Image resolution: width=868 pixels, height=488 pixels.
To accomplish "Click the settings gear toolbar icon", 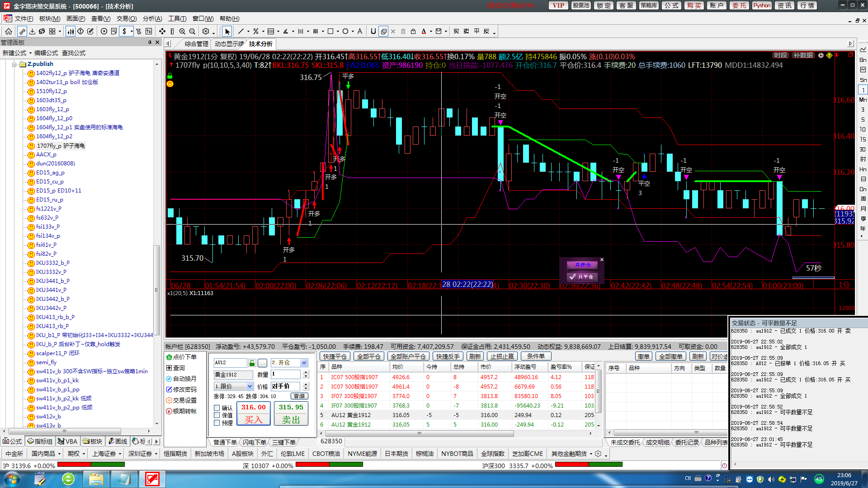I will coord(206,31).
